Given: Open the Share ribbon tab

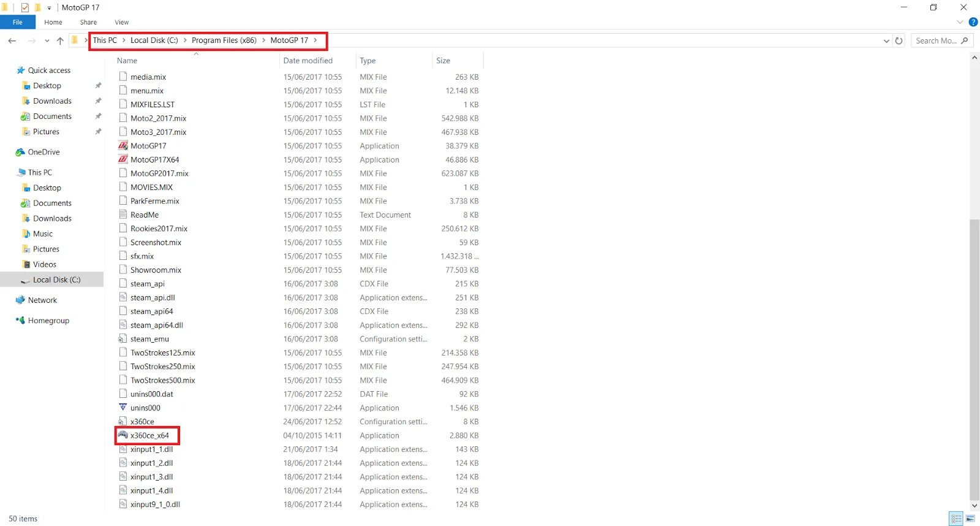Looking at the screenshot, I should click(88, 22).
